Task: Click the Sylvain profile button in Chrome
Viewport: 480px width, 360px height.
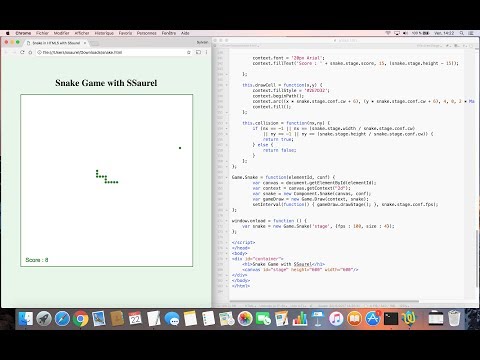Action: [202, 43]
